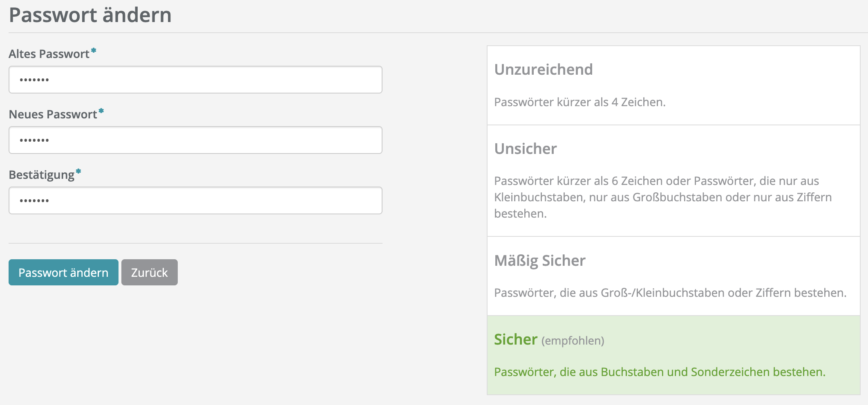Image resolution: width=868 pixels, height=405 pixels.
Task: Click the green Sicher heading
Action: pyautogui.click(x=515, y=340)
